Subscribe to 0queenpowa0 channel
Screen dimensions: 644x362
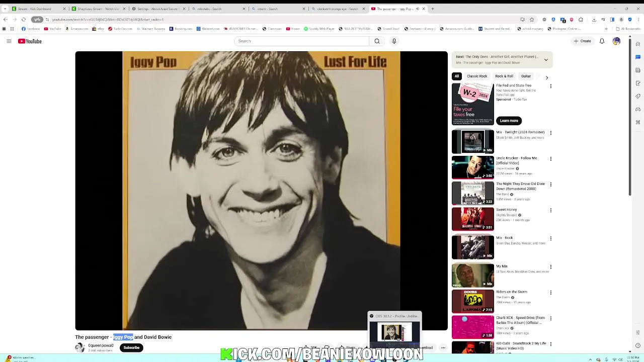coord(131,347)
